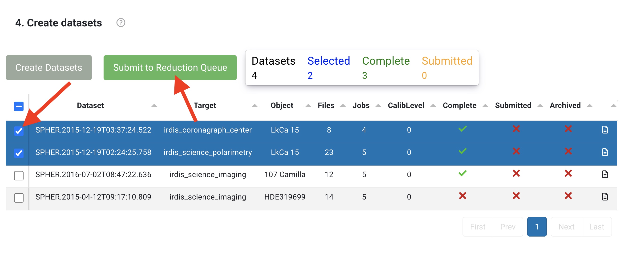Click Files value 23
The height and width of the screenshot is (258, 644).
click(x=329, y=152)
